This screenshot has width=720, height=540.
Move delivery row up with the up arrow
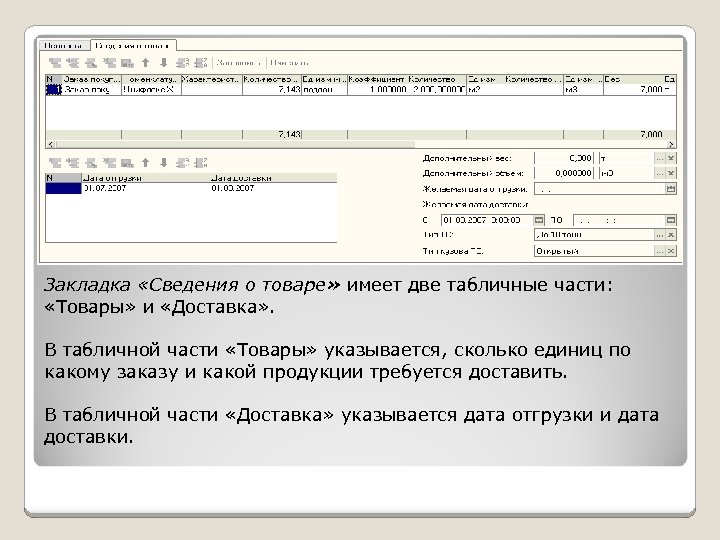146,163
